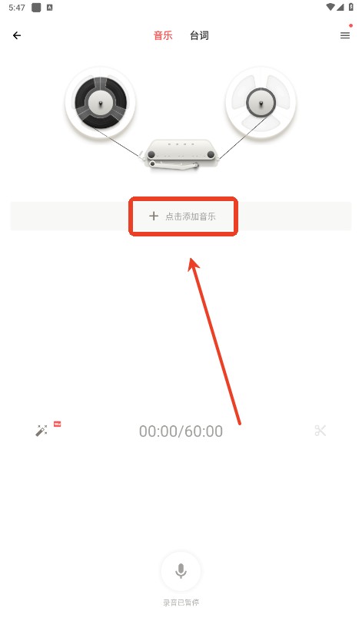Open the magic wand effects tool
Image resolution: width=362 pixels, height=644 pixels.
coord(42,431)
